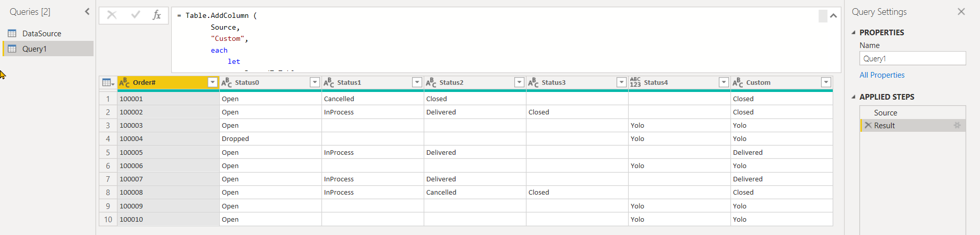Collapse the Queries pane with the chevron
Viewport: 980px width, 235px height.
(x=87, y=11)
